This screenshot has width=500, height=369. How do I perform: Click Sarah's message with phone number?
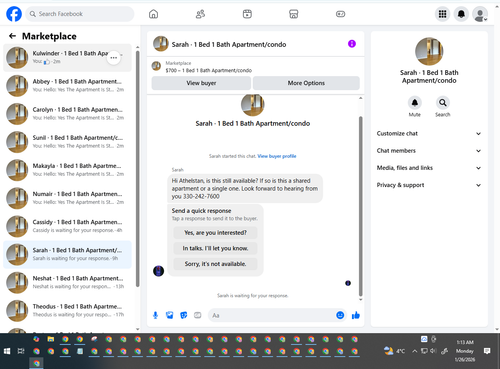(x=245, y=188)
